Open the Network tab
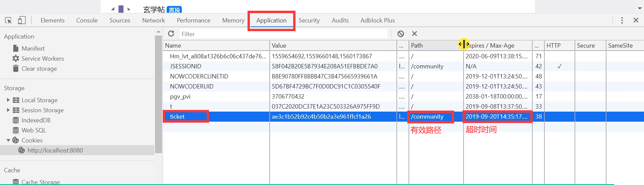The width and height of the screenshot is (644, 185). point(154,20)
